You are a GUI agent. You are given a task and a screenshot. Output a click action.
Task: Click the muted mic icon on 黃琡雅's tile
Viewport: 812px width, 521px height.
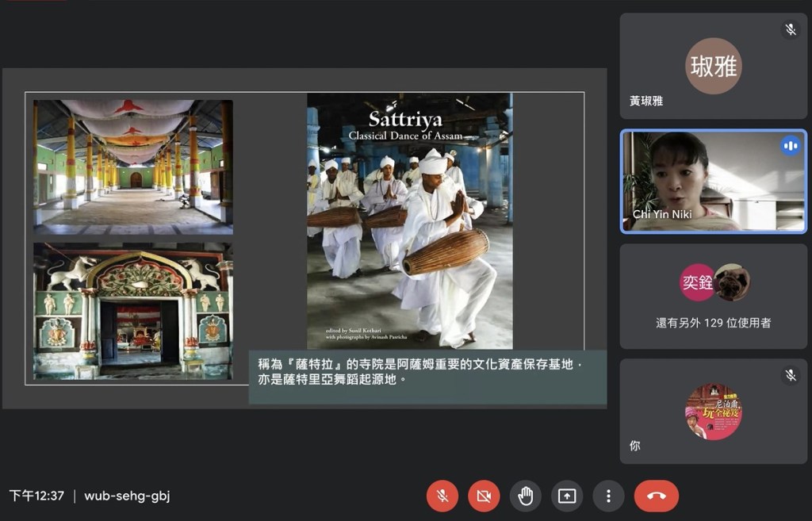click(790, 30)
